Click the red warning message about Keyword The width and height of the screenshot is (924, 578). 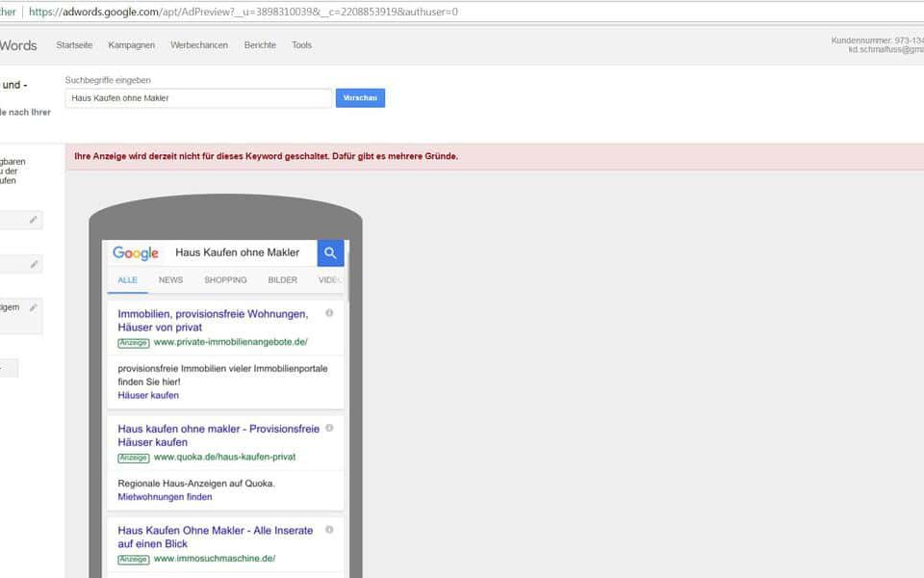coord(267,156)
